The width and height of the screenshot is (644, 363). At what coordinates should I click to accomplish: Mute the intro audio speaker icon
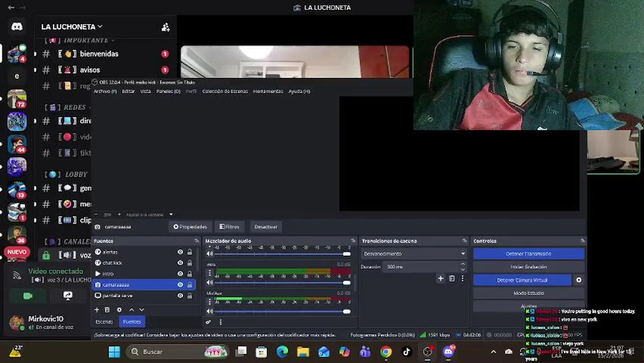pyautogui.click(x=210, y=283)
